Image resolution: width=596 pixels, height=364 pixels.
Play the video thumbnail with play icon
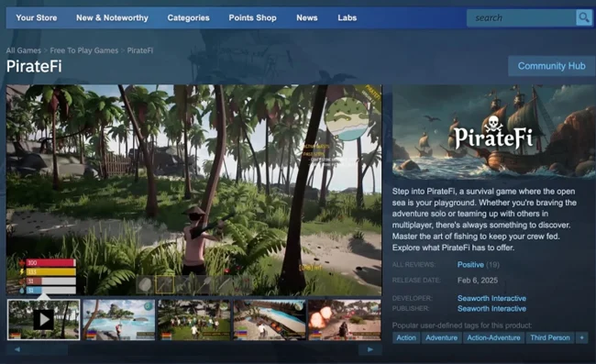pyautogui.click(x=44, y=320)
